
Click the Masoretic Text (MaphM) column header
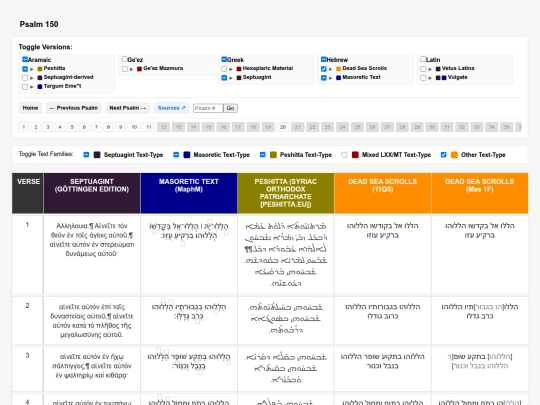189,193
